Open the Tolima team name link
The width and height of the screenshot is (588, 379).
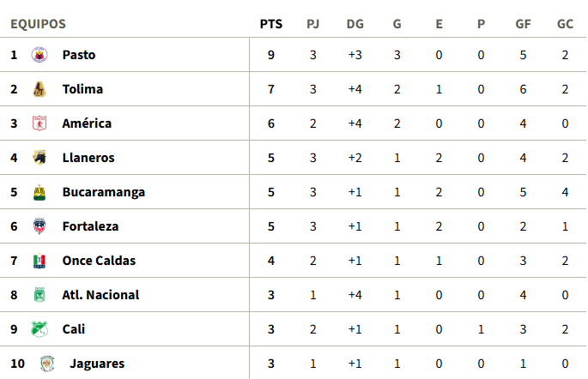[x=82, y=89]
